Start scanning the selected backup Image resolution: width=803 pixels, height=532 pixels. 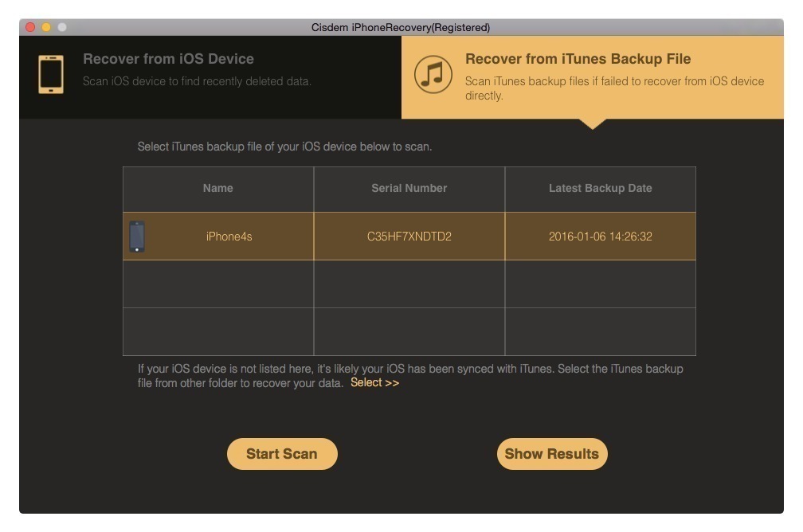pyautogui.click(x=282, y=454)
